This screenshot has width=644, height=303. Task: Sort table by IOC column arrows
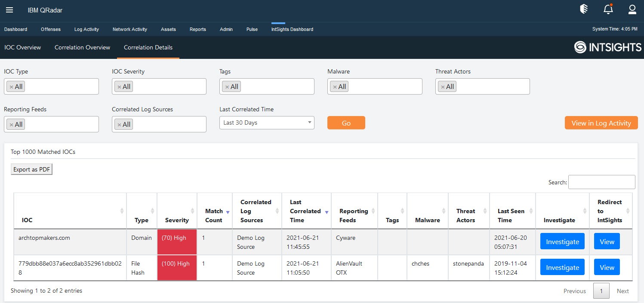(122, 211)
